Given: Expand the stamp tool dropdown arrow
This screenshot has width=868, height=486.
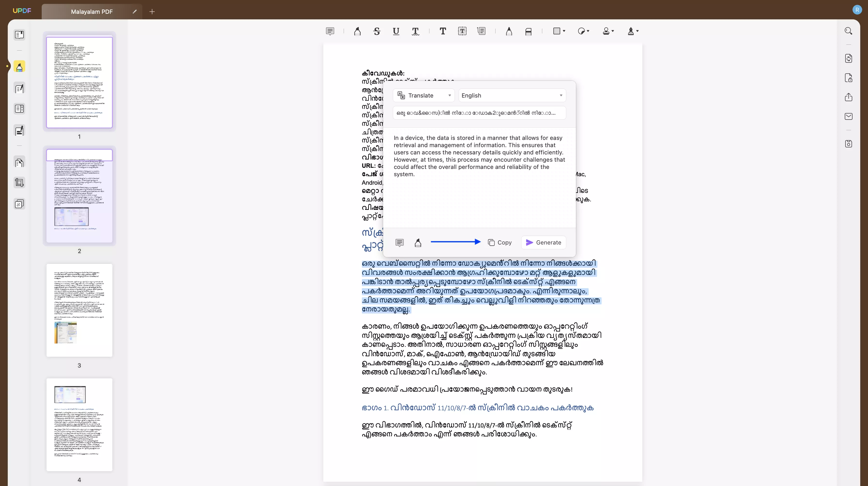Looking at the screenshot, I should (x=612, y=31).
